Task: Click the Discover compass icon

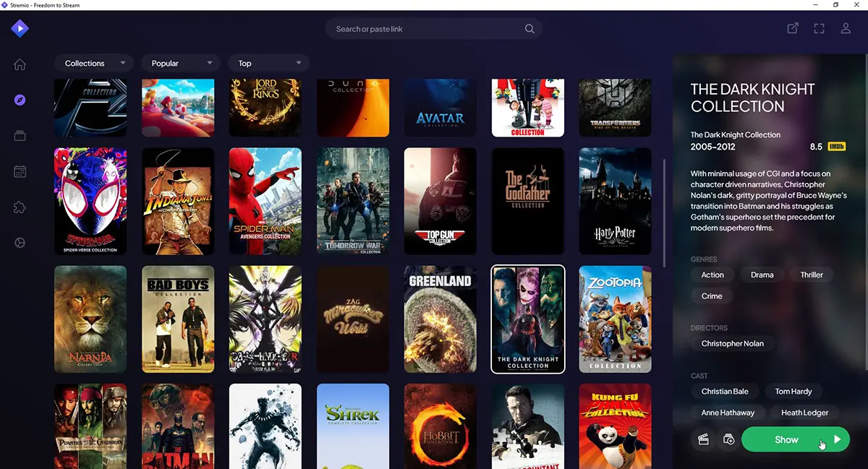Action: click(20, 100)
